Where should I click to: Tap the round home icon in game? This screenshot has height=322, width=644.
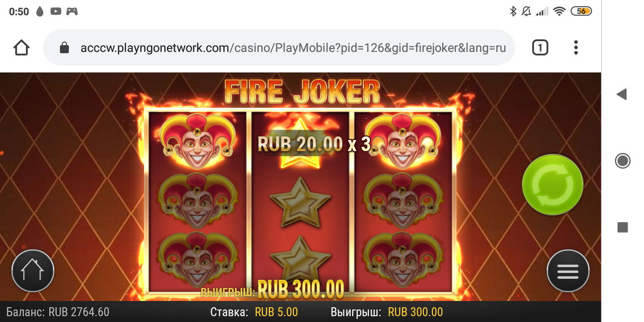(x=33, y=271)
